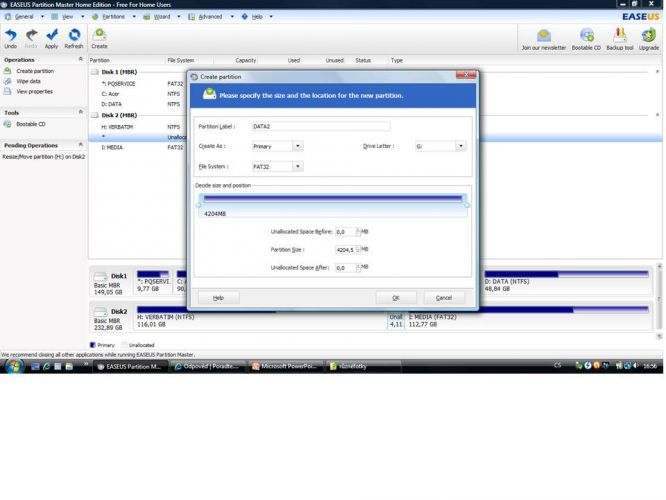Click Unallocated Space Before field

[345, 232]
